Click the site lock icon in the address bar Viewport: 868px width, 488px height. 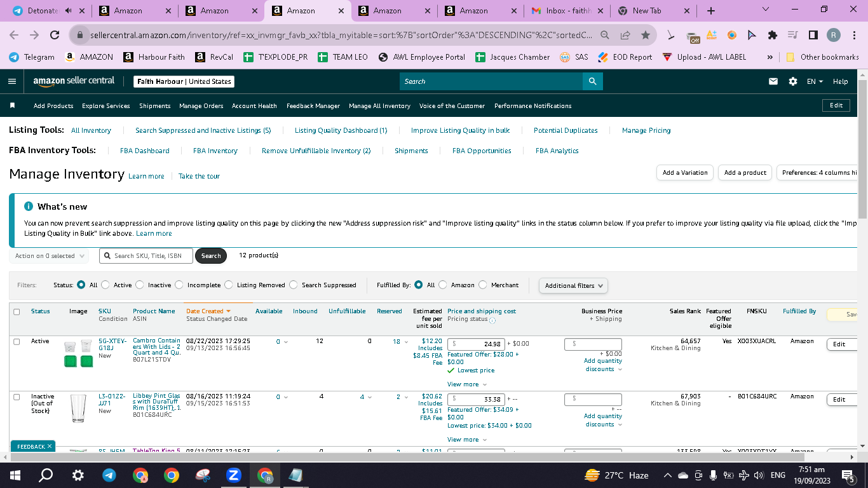80,35
